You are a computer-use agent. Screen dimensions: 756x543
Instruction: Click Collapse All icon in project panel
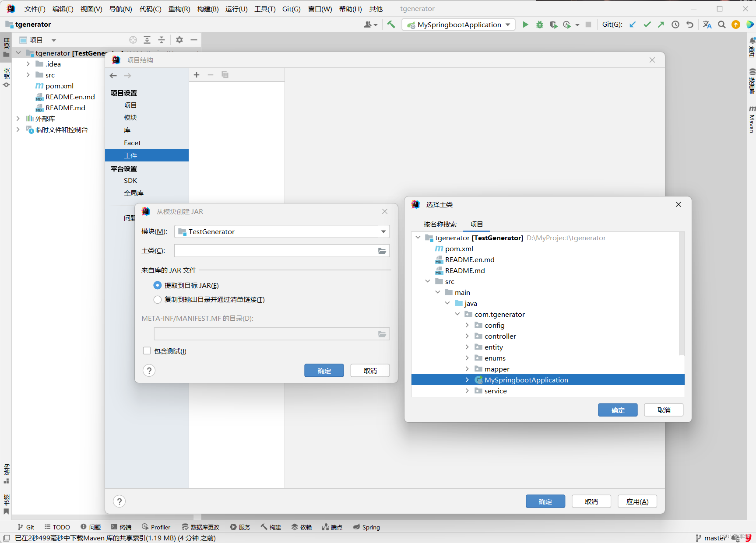(162, 40)
